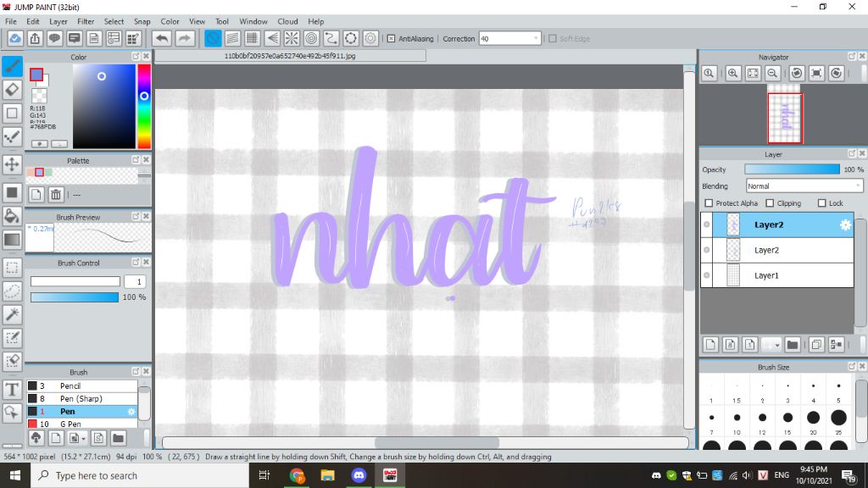The image size is (868, 488).
Task: Enable the vanishing point snap guide
Action: 272,38
